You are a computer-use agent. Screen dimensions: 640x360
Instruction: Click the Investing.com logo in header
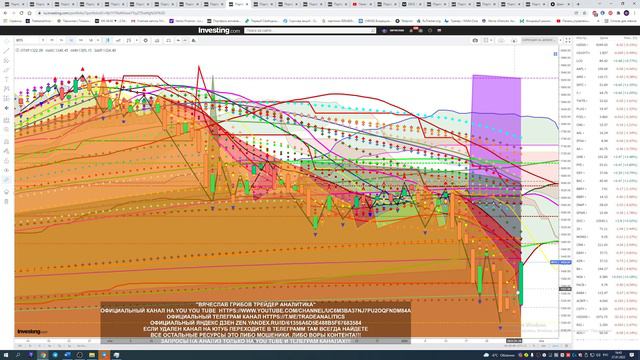tap(219, 30)
